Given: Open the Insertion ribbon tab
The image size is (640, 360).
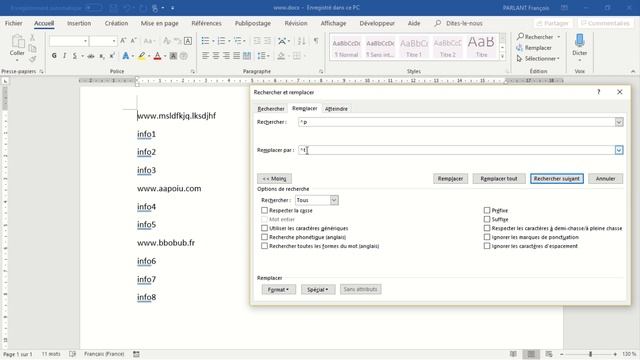Looking at the screenshot, I should (79, 23).
